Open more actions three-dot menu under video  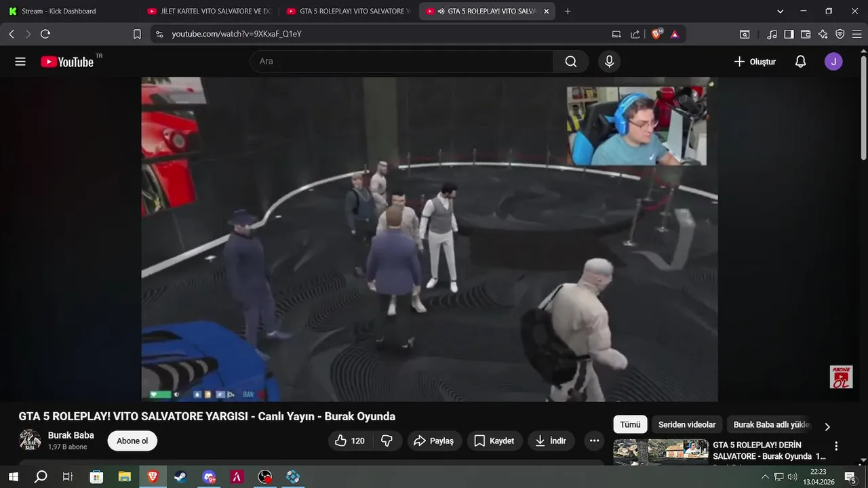point(594,441)
